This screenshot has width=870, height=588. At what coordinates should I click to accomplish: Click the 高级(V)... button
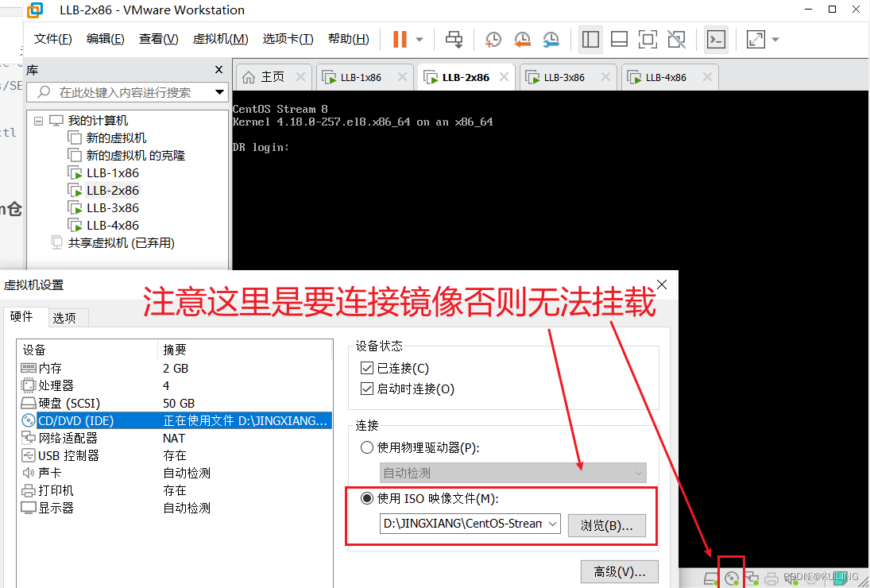tap(620, 571)
